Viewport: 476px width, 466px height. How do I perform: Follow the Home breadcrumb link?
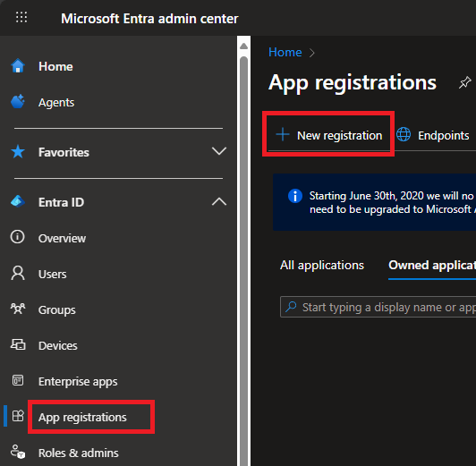point(285,52)
